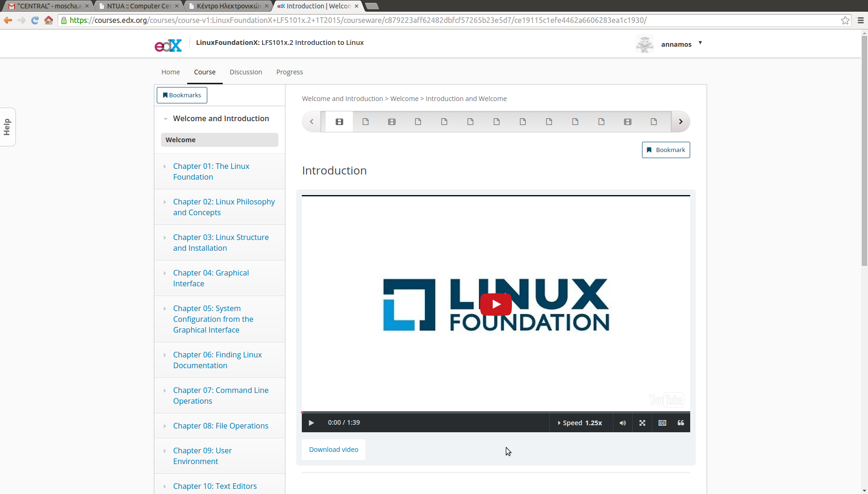Click the red YouTube play overlay
This screenshot has width=868, height=494.
(496, 305)
